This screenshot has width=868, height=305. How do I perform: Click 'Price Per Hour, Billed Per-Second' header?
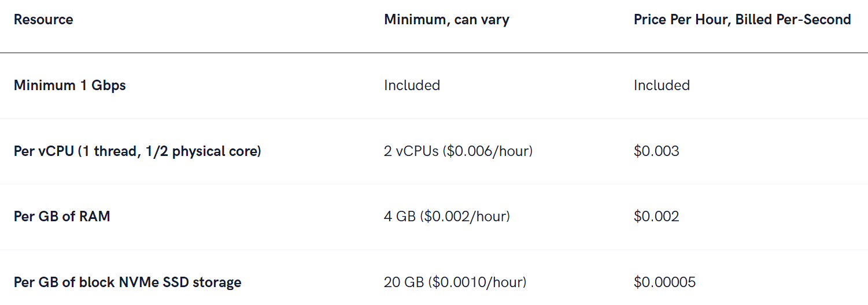pyautogui.click(x=742, y=20)
